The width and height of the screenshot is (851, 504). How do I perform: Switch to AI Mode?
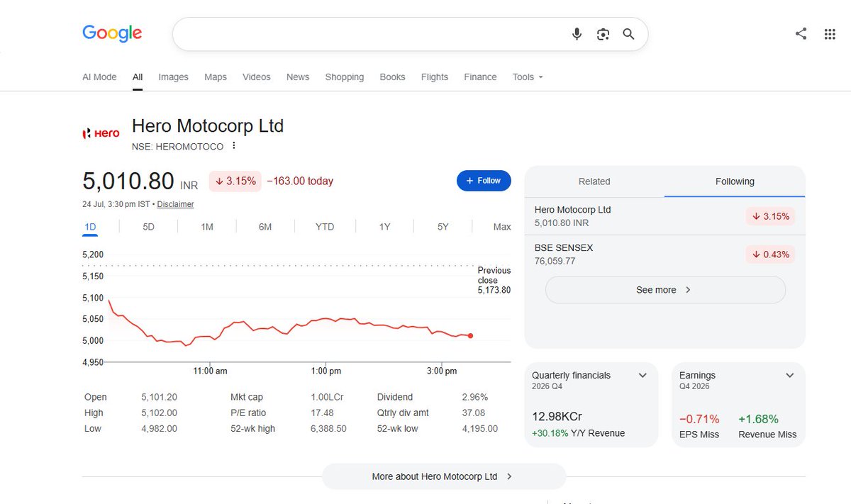tap(99, 77)
